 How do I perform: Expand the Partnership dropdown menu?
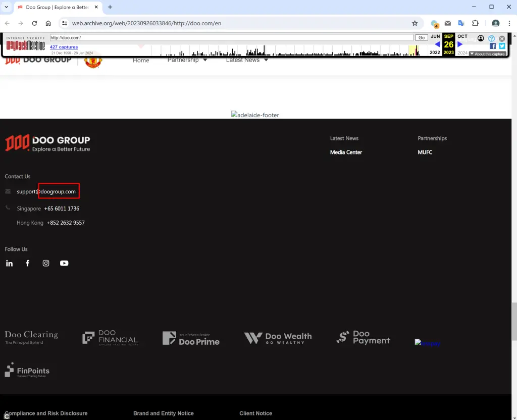click(187, 60)
